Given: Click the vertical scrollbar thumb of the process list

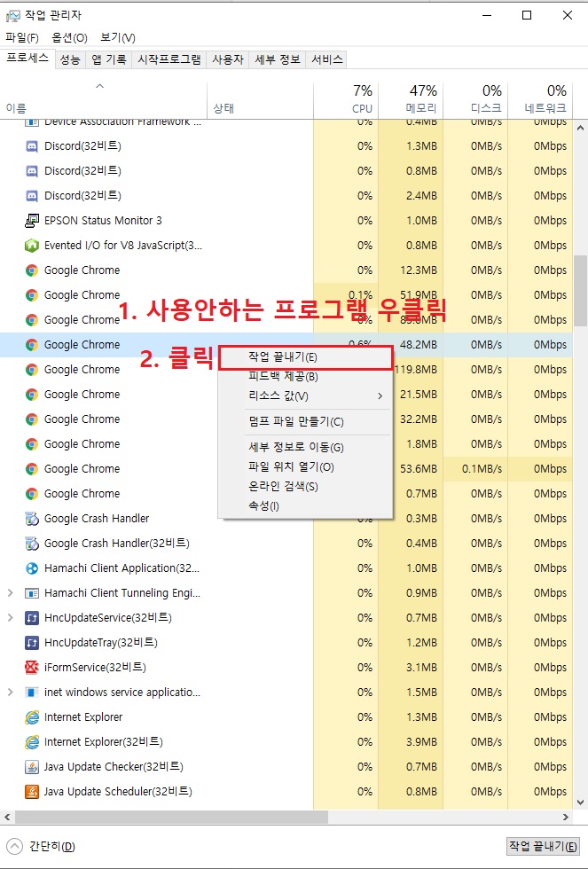Looking at the screenshot, I should point(580,291).
